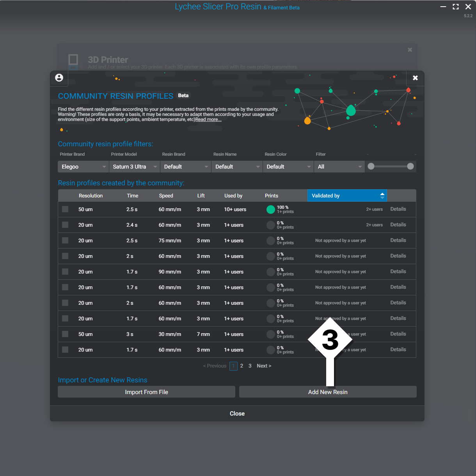Select the 20 um 2.4 s profile checkbox
Image resolution: width=476 pixels, height=476 pixels.
point(65,225)
